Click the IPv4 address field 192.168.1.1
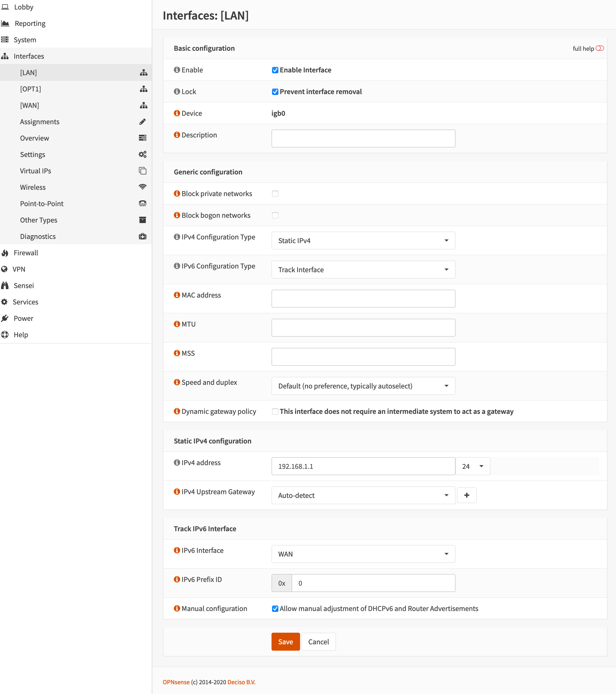The image size is (616, 694). coord(363,466)
